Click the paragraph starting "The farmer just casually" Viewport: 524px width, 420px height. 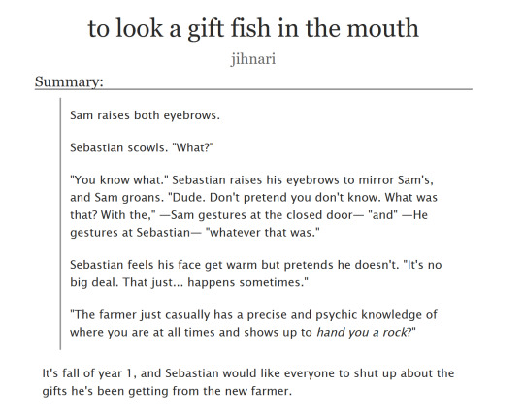(x=253, y=323)
